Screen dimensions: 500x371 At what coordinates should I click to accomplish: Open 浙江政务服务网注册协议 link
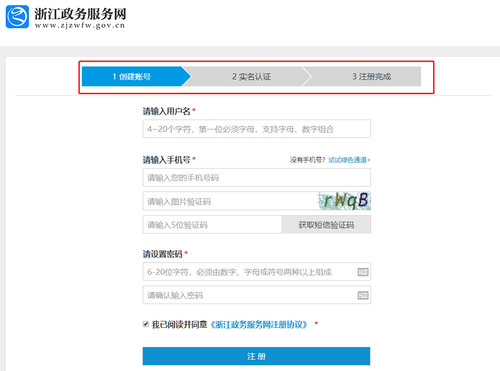259,324
